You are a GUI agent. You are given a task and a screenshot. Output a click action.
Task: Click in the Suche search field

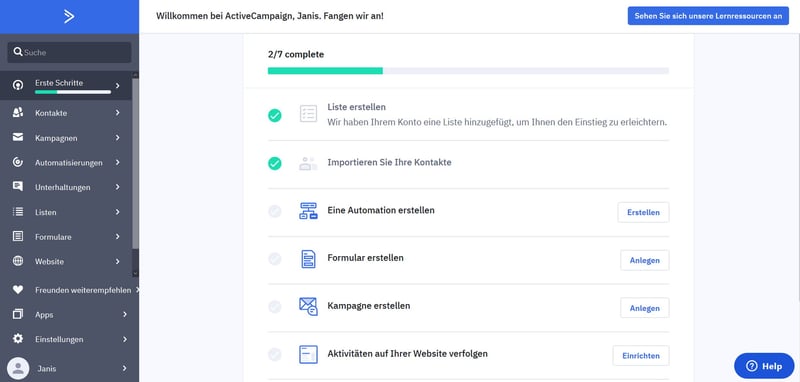[x=69, y=52]
